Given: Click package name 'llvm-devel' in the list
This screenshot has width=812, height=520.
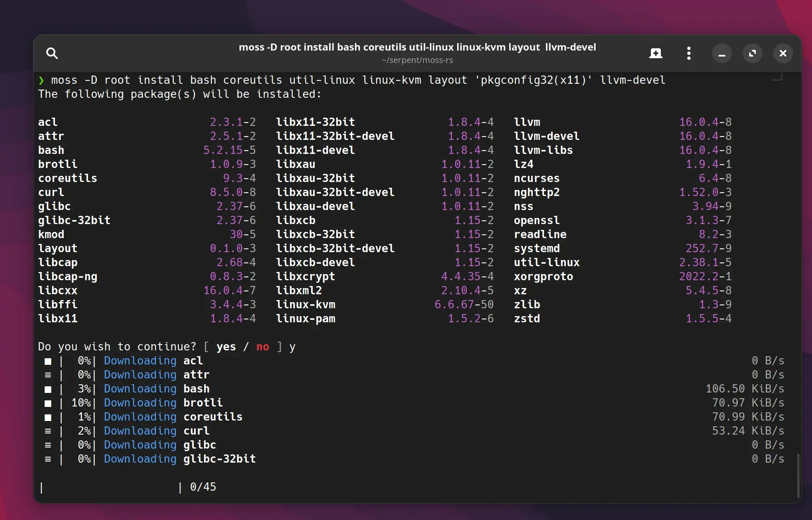Looking at the screenshot, I should pyautogui.click(x=547, y=137).
